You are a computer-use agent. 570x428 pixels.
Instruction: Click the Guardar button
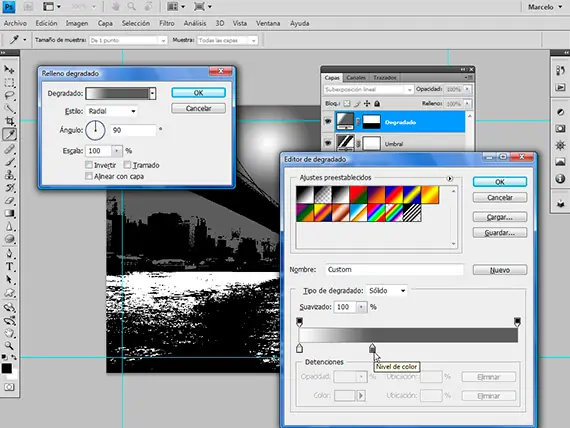point(500,233)
